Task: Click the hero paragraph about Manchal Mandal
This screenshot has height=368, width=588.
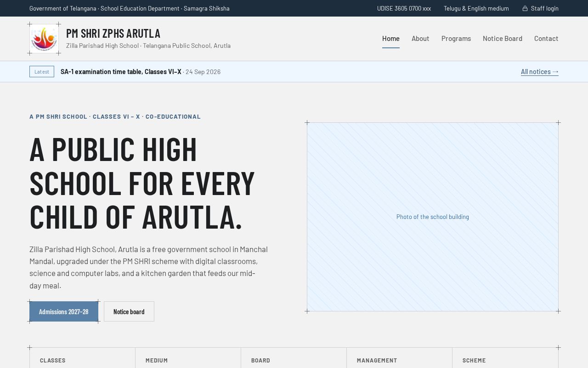Action: pos(149,267)
